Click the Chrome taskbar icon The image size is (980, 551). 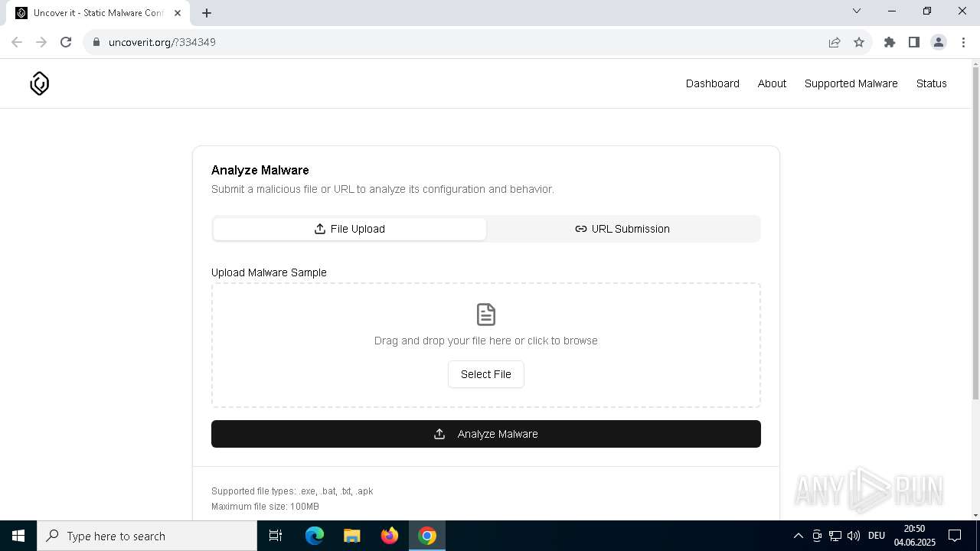coord(427,536)
